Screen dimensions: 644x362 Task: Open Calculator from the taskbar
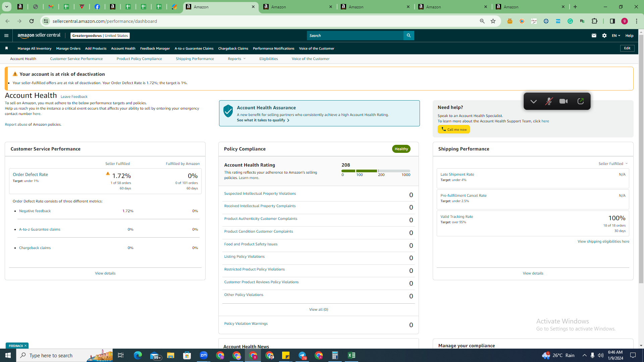click(335, 355)
